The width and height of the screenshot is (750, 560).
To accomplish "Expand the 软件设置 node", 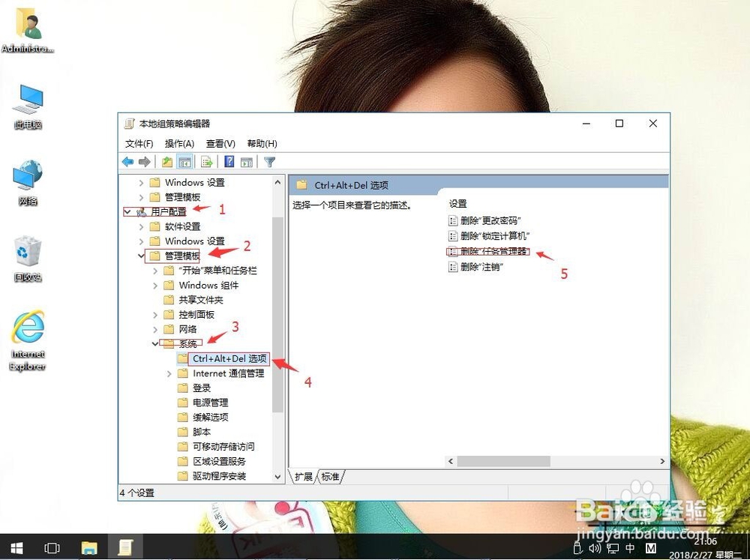I will pos(141,226).
